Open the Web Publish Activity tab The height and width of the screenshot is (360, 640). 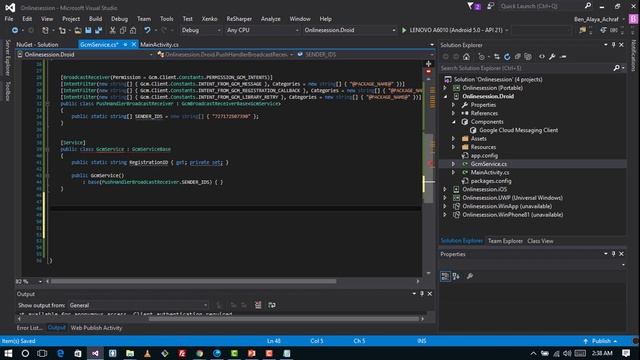point(96,328)
